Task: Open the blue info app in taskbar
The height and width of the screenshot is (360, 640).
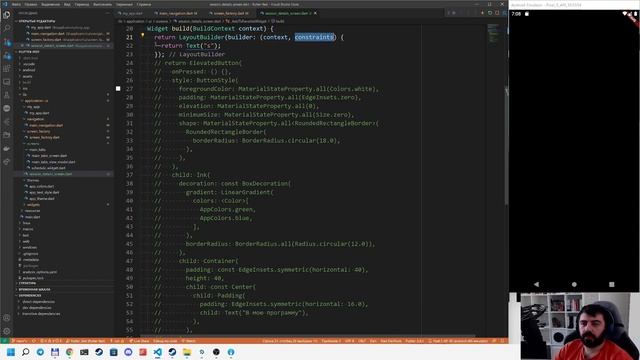Action: pyautogui.click(x=231, y=352)
